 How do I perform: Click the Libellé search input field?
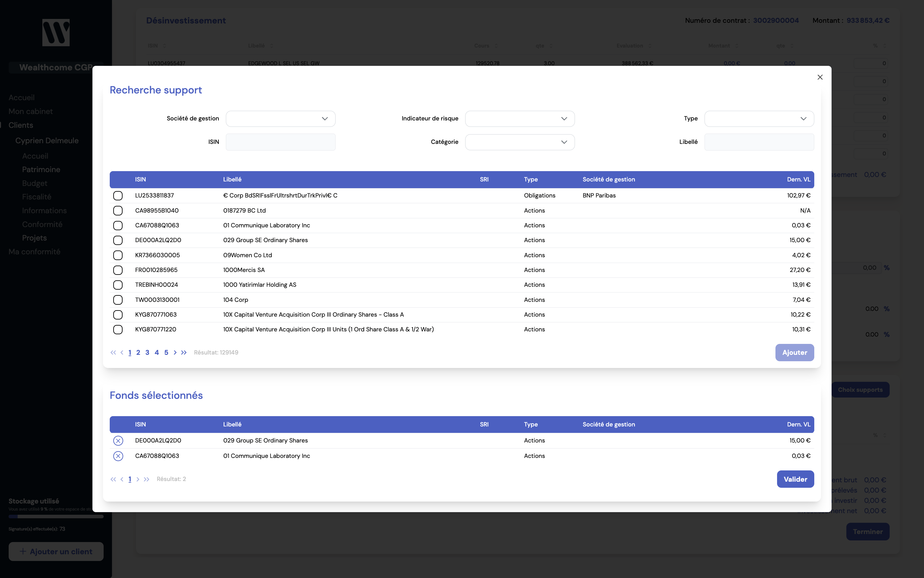(x=759, y=142)
